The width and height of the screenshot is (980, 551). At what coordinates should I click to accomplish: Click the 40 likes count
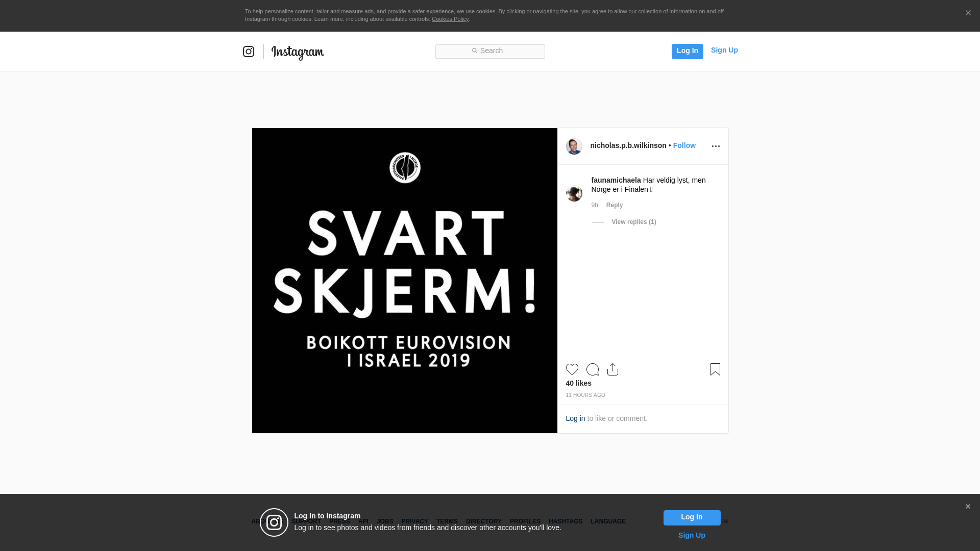tap(579, 383)
